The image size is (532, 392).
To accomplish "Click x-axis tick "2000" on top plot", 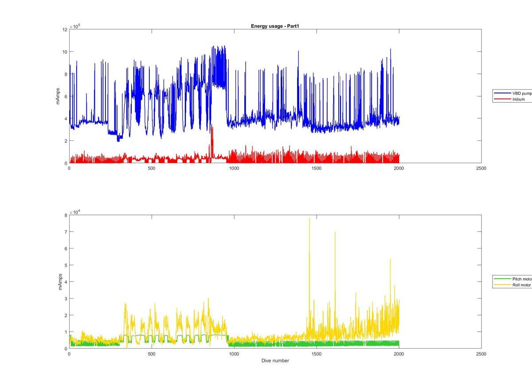I will [399, 168].
